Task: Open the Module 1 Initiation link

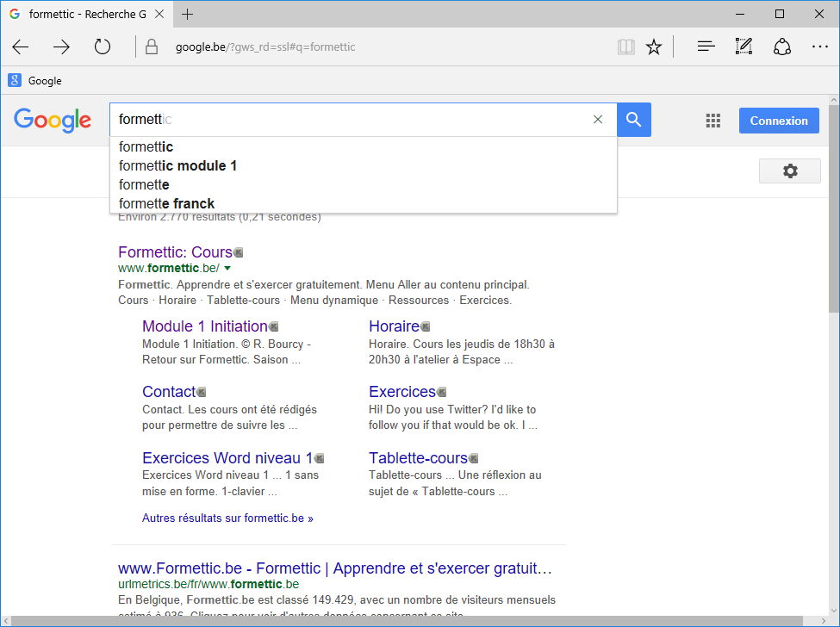Action: pos(205,326)
